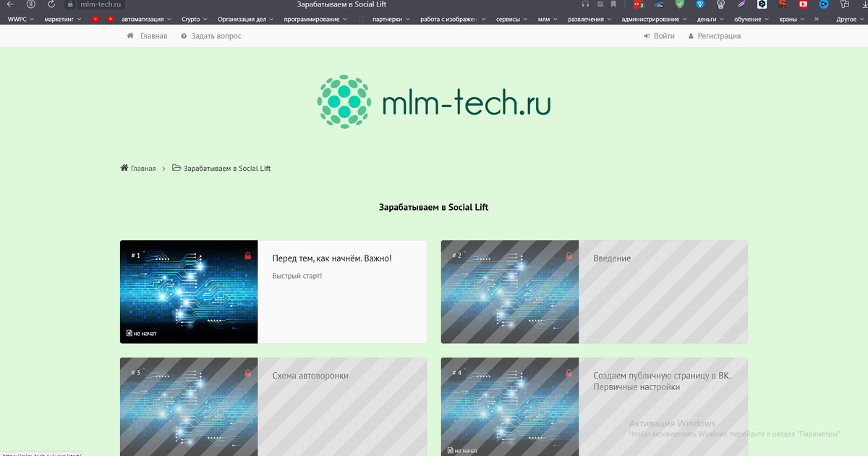Viewport: 868px width, 456px height.
Task: Reload the page with the refresh icon
Action: (x=51, y=4)
